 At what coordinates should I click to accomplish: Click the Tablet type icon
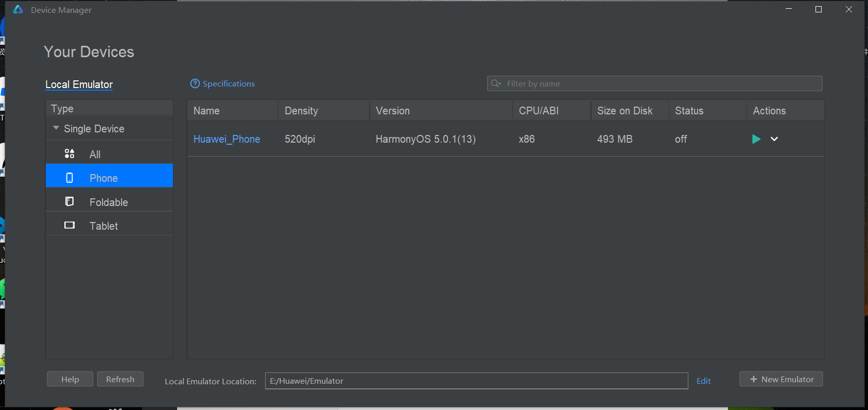pyautogui.click(x=70, y=225)
